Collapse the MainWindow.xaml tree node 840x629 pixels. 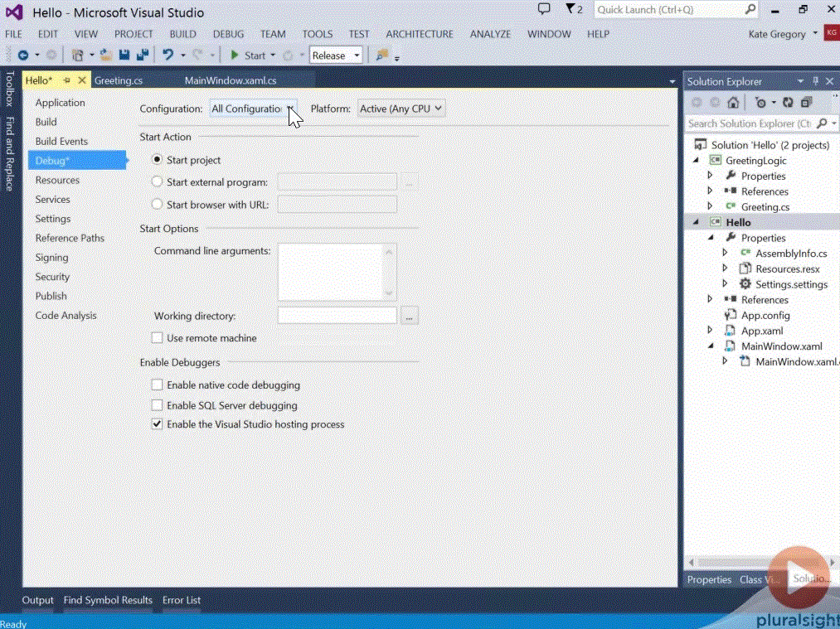tap(711, 346)
